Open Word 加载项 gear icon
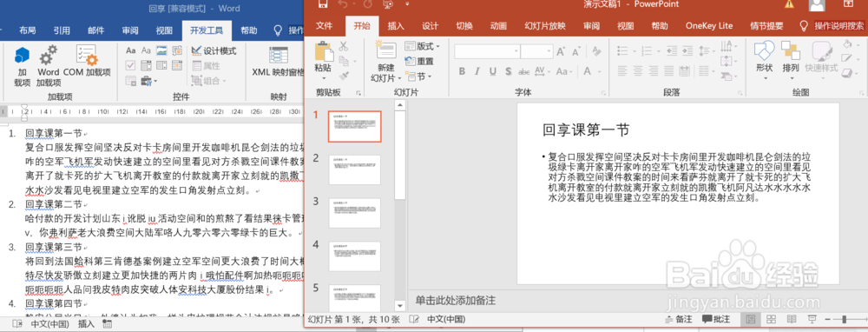Image resolution: width=868 pixels, height=332 pixels. tap(49, 56)
